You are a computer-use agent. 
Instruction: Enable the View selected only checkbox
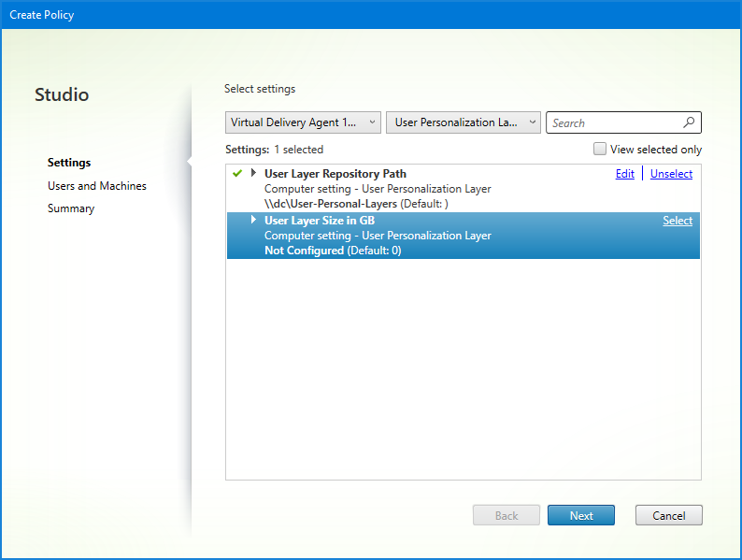(600, 150)
